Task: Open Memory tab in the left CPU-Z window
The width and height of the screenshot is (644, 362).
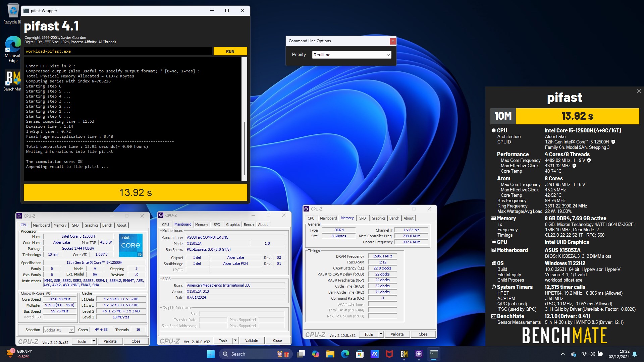Action: pyautogui.click(x=60, y=225)
